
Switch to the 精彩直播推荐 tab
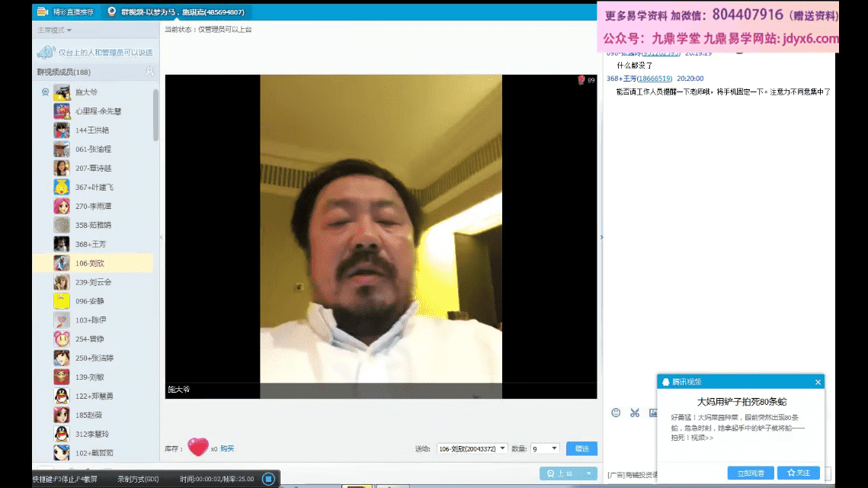click(x=67, y=12)
